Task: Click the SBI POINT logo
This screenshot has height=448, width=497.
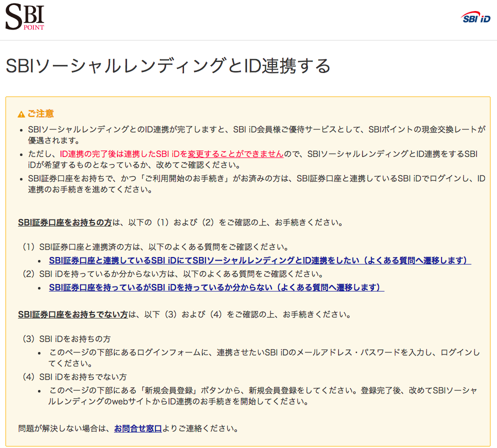Action: tap(24, 17)
